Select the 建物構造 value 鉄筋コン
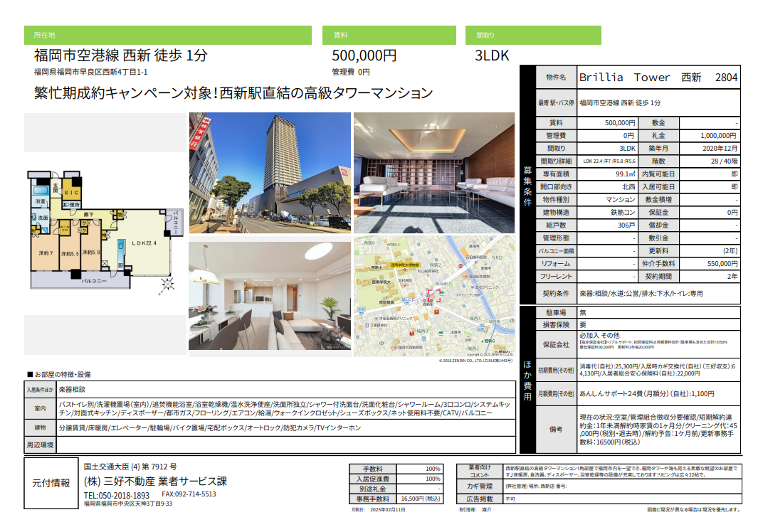Screen dimensions: 763x532 click(623, 213)
